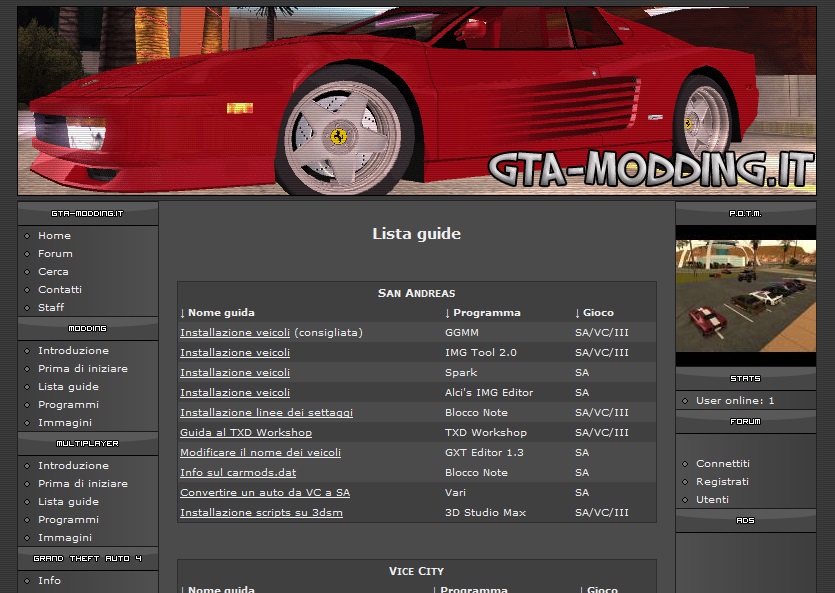Open the Home menu link
835x593 pixels.
54,235
